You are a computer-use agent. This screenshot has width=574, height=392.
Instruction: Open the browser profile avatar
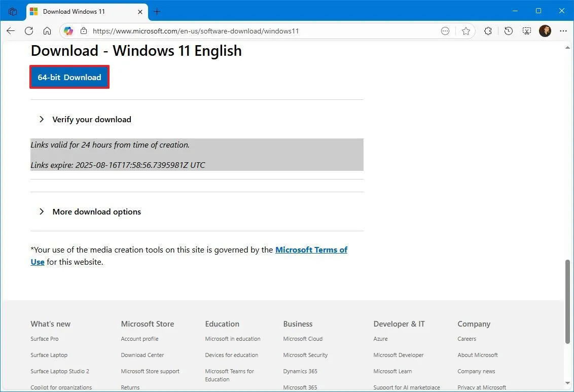[545, 31]
